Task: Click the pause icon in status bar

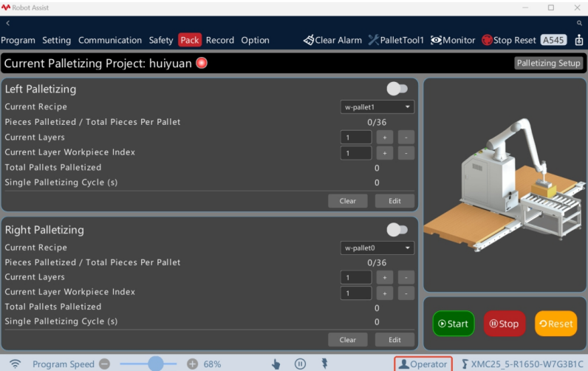Action: pyautogui.click(x=300, y=364)
